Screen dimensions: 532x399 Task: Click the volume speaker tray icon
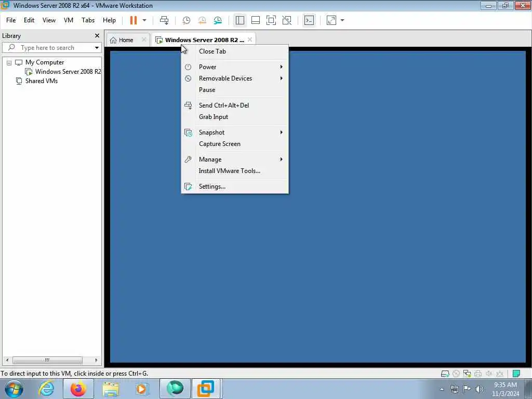[x=480, y=389]
